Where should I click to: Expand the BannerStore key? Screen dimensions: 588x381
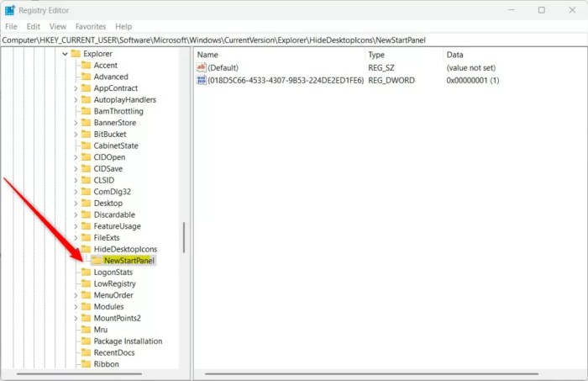click(x=76, y=123)
